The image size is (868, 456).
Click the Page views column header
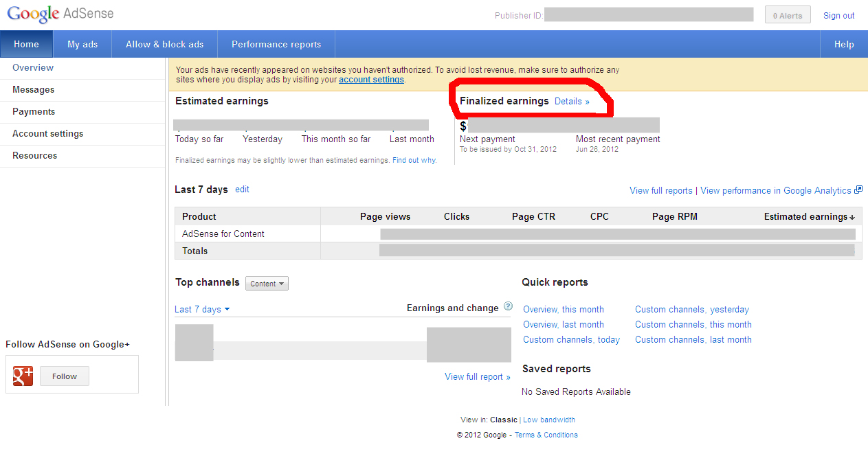coord(385,217)
